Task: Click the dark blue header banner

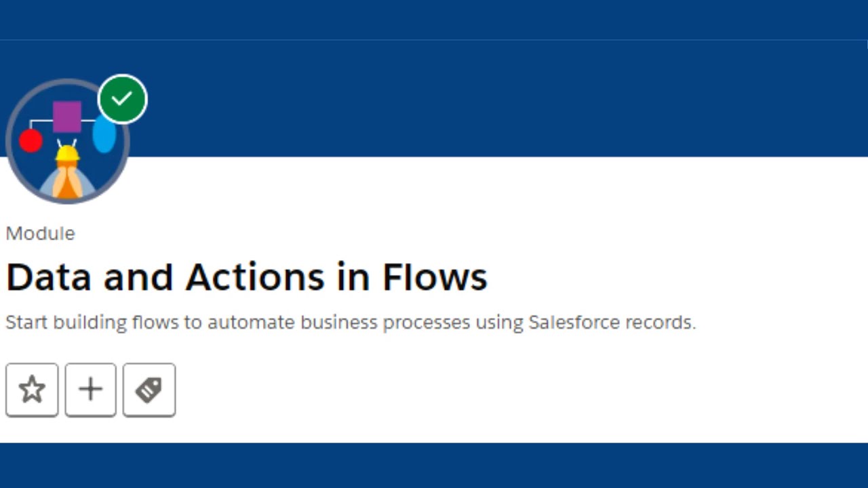Action: tap(475, 98)
